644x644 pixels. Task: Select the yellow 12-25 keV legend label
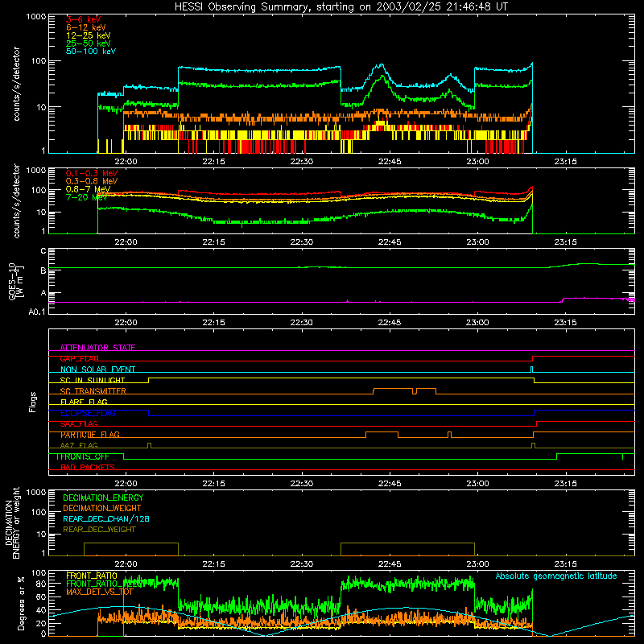coord(89,35)
